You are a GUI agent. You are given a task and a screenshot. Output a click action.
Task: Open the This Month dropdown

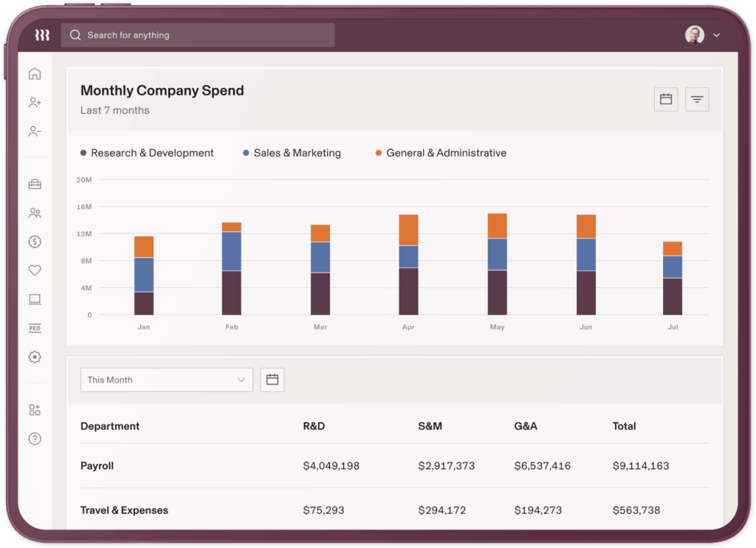(x=166, y=380)
